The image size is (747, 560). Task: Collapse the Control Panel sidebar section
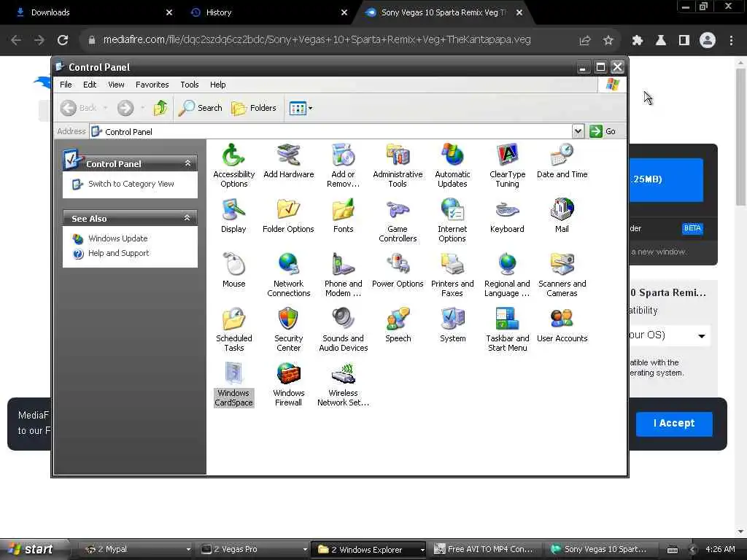tap(187, 163)
